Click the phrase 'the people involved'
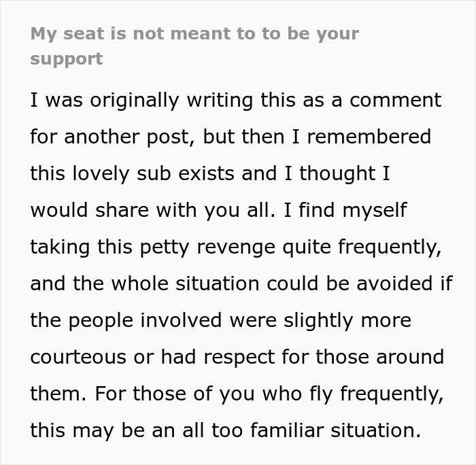Screen dimensions: 476x465 (126, 321)
